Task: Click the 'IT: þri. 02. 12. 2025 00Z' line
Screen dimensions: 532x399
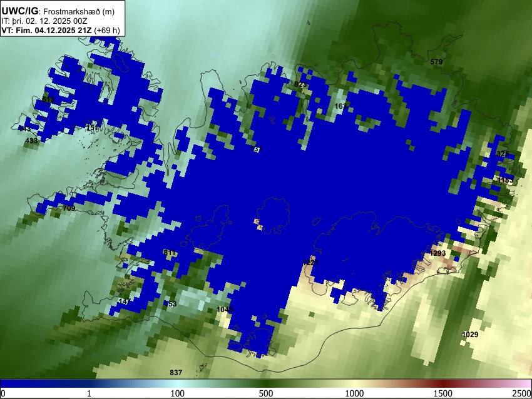Action: click(44, 21)
